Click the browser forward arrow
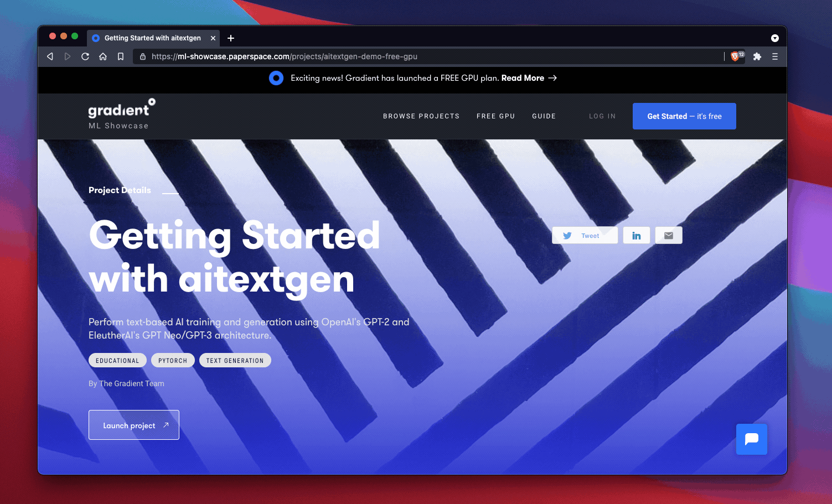 68,56
